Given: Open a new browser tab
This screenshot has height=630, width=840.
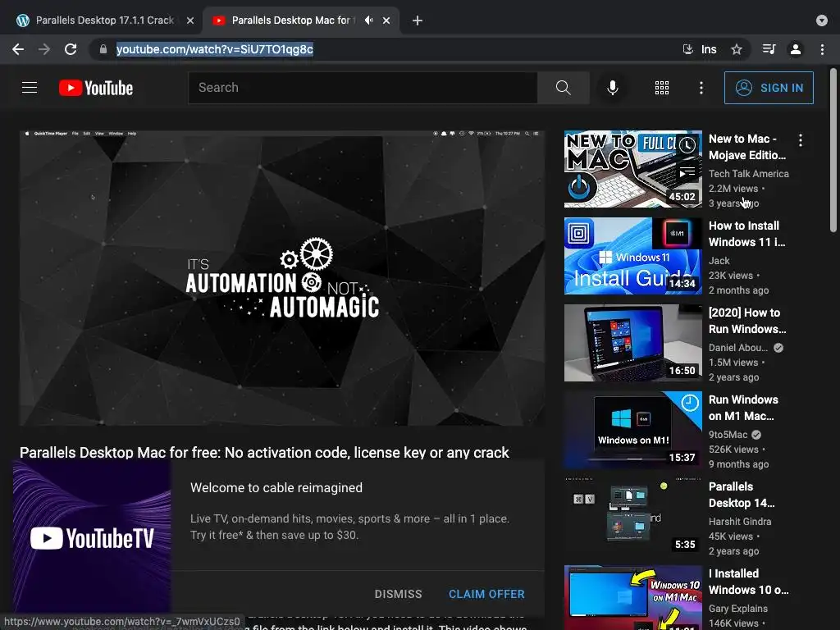Looking at the screenshot, I should click(x=418, y=21).
